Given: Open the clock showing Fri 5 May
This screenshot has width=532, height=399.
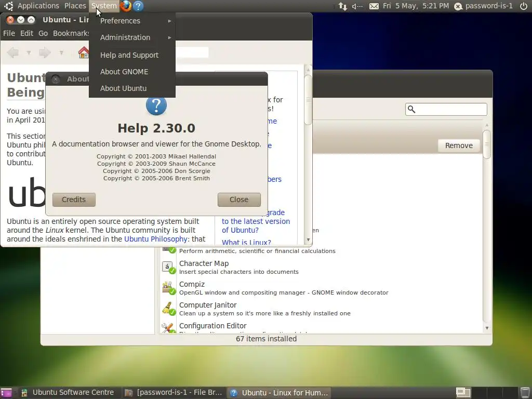Looking at the screenshot, I should click(416, 6).
